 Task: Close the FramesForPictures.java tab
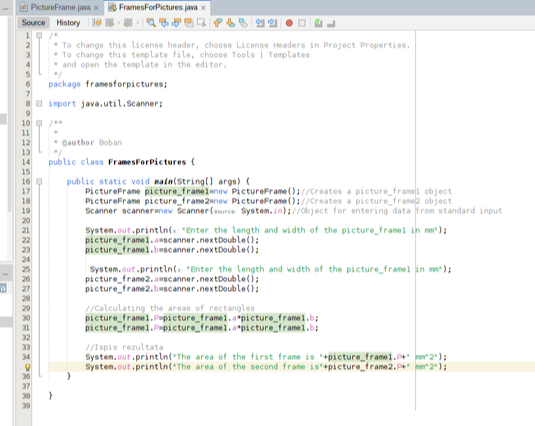[x=203, y=8]
